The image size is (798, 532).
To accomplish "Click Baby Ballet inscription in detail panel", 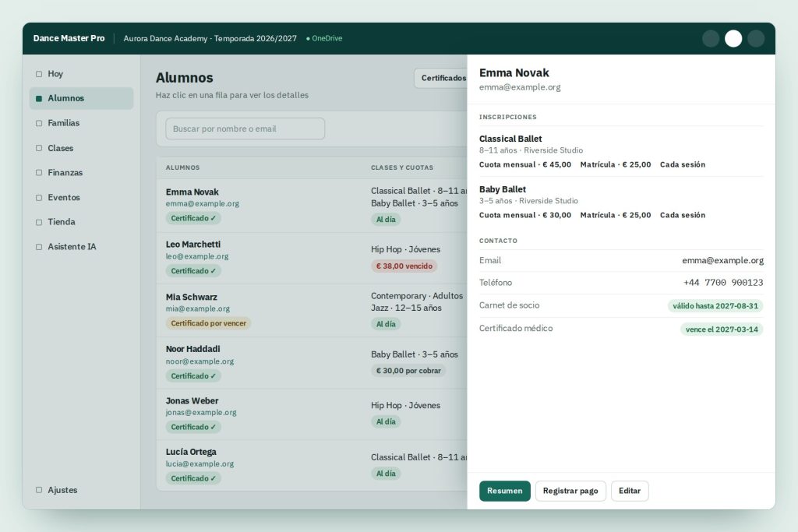I will [x=621, y=202].
